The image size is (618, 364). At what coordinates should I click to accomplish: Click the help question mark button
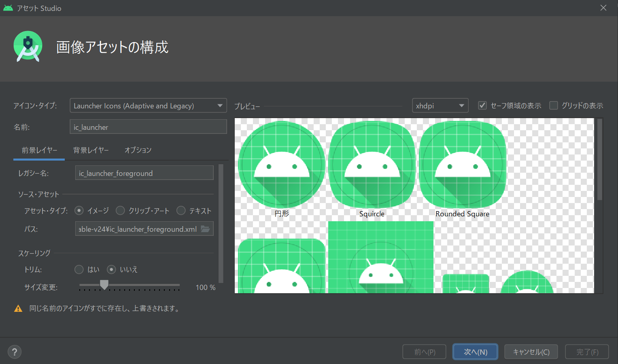tap(15, 352)
